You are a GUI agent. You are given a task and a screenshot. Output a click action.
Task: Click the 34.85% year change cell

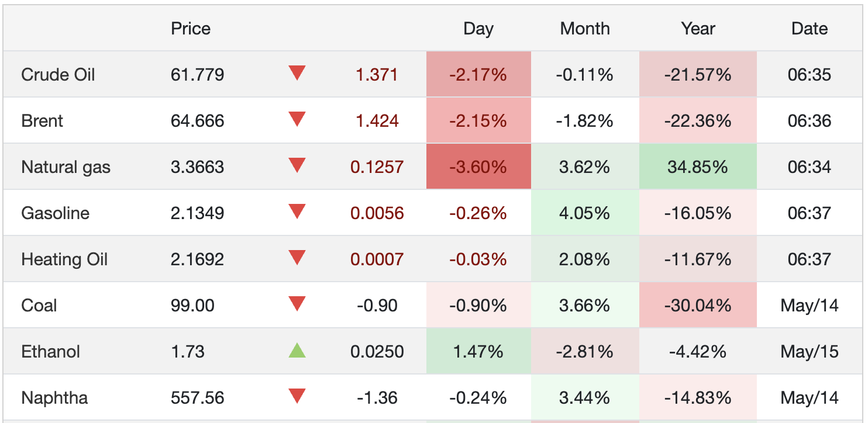[x=698, y=167]
